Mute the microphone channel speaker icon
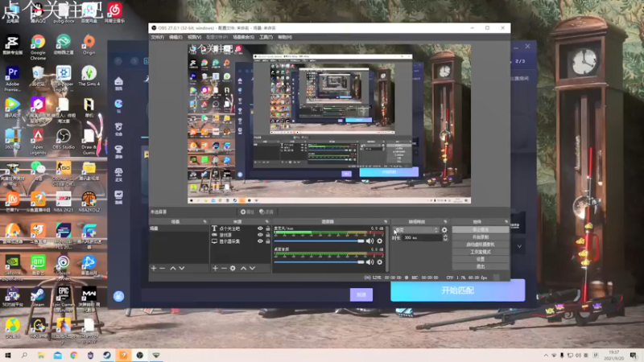 click(369, 241)
